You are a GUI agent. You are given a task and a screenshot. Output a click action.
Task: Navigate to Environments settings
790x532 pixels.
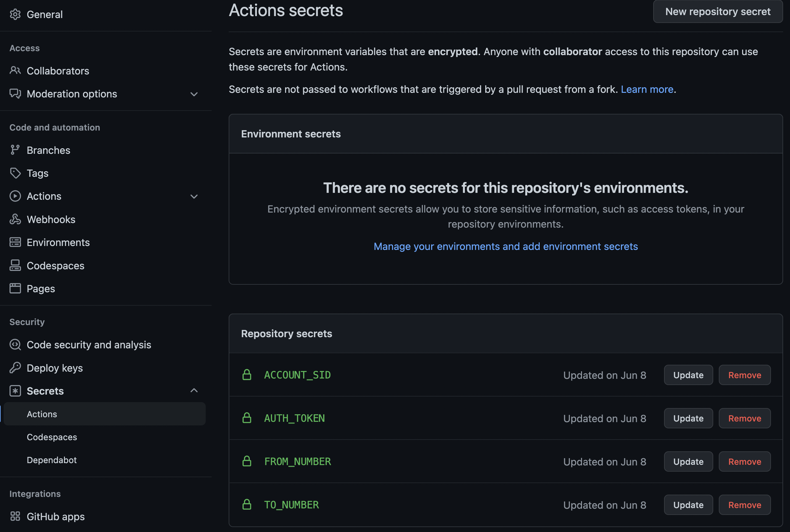click(58, 242)
